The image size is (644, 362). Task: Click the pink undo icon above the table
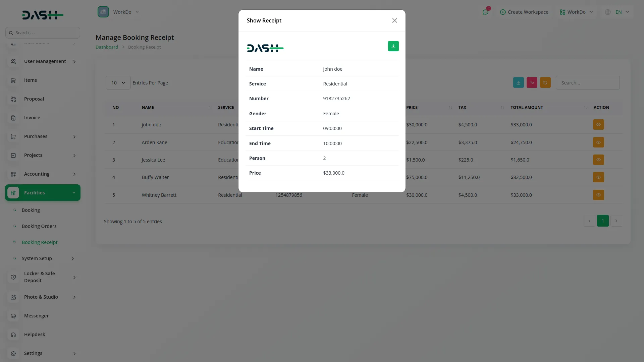(x=532, y=83)
